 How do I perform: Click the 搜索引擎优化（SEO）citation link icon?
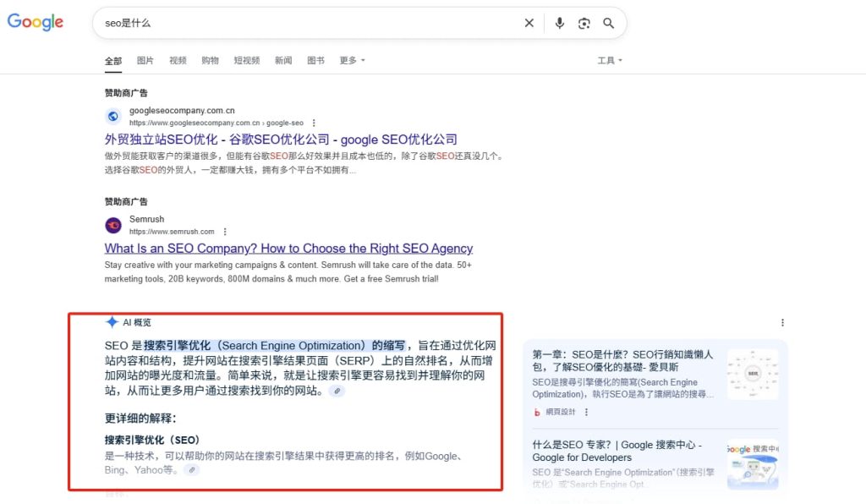click(193, 471)
